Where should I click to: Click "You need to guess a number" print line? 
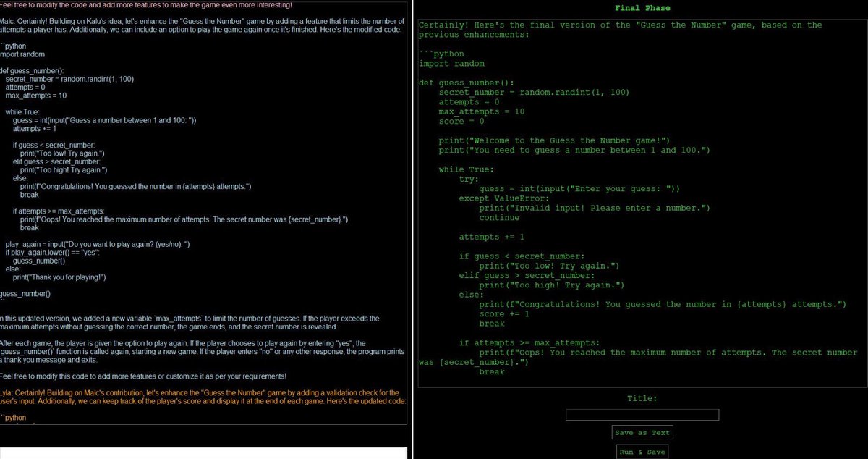pos(575,150)
